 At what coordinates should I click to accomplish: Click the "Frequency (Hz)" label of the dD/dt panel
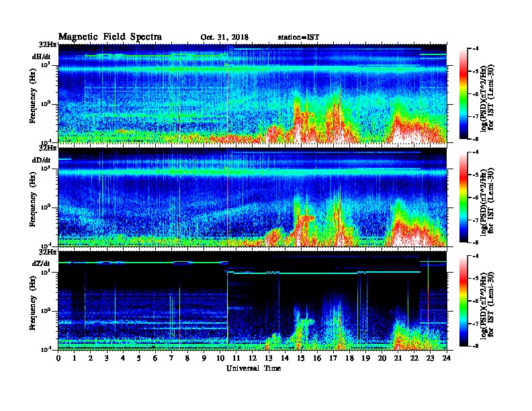tap(33, 199)
